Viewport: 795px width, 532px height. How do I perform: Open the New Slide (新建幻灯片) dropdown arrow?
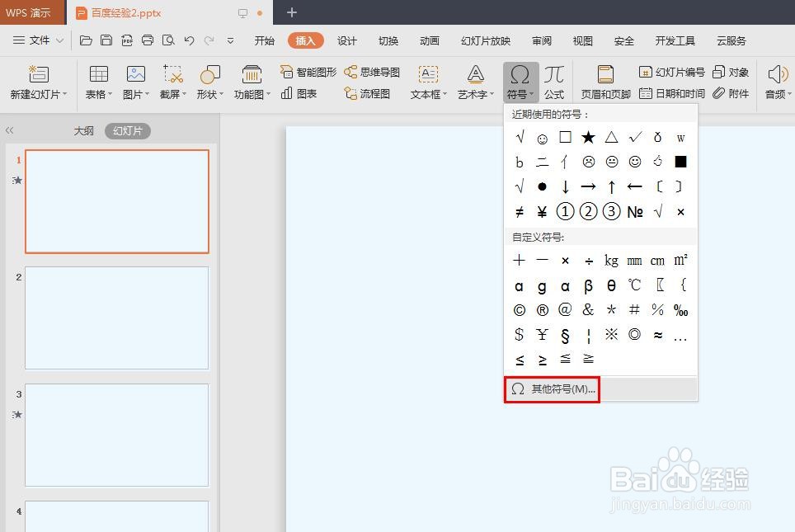click(65, 94)
